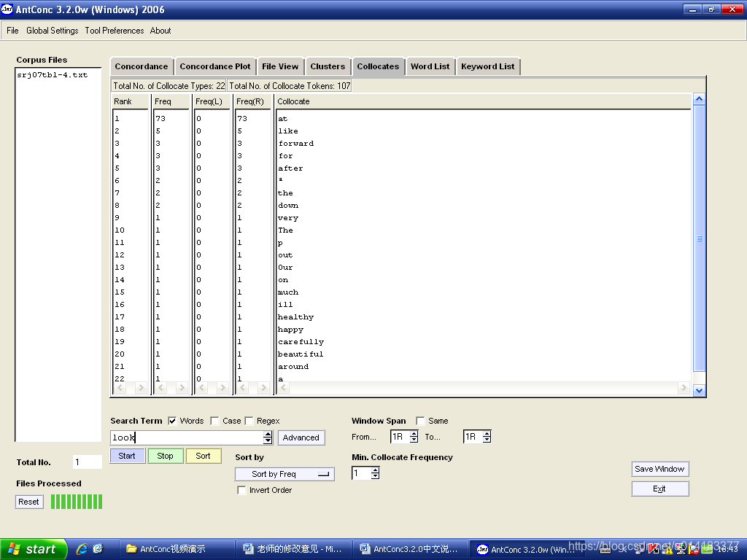Select collocate 'down' row
Screen dimensions: 747x560
287,205
